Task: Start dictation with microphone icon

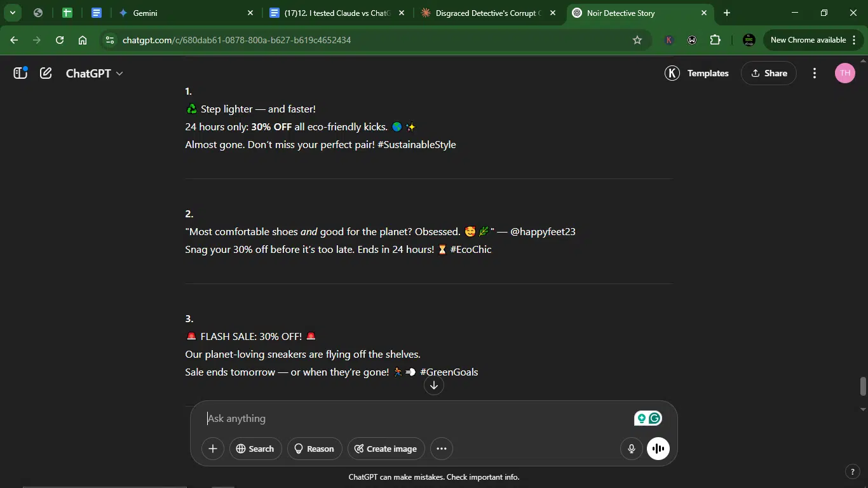Action: 632,449
